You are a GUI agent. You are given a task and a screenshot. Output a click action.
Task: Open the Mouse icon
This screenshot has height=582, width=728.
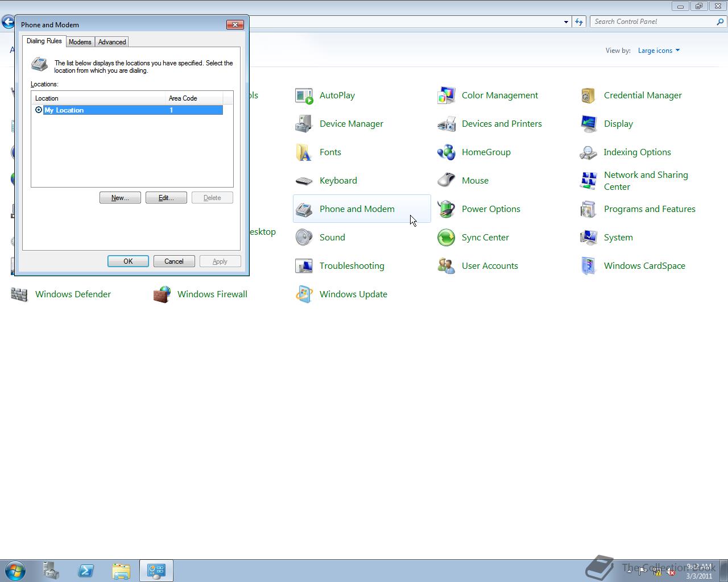click(x=446, y=181)
